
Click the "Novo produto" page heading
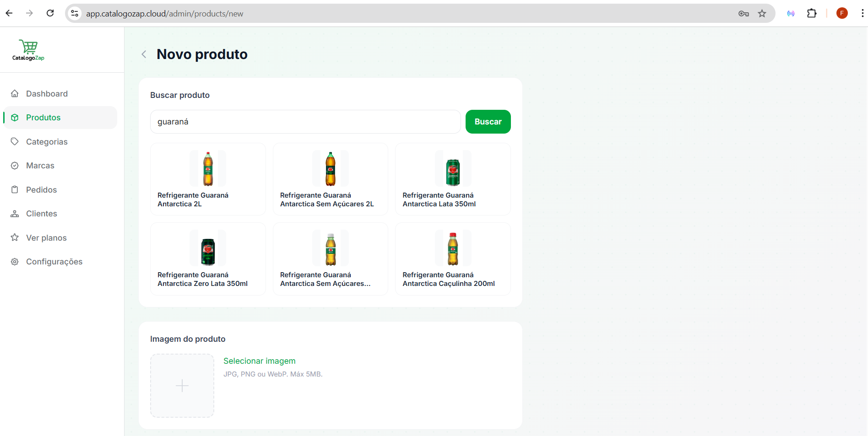pos(202,54)
